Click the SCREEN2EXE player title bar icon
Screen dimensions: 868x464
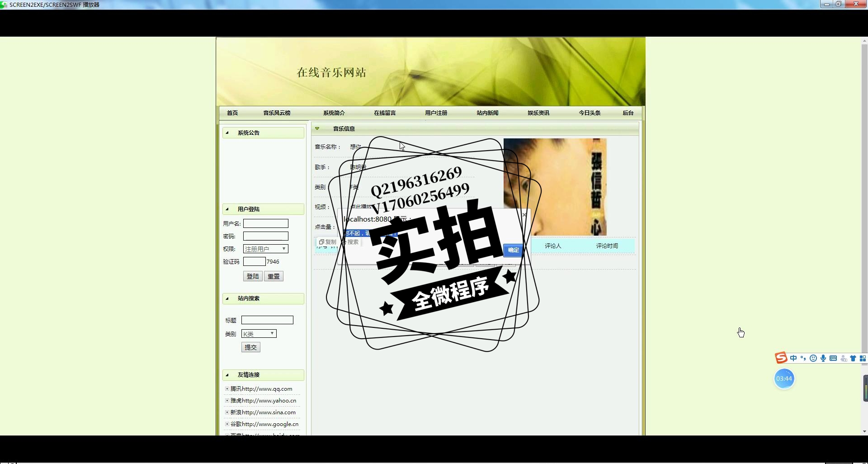pos(4,5)
